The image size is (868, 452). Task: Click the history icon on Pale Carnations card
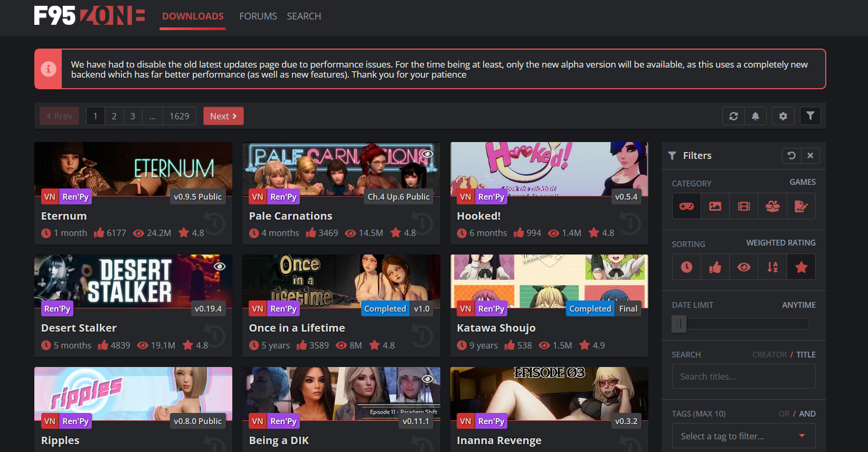click(422, 223)
